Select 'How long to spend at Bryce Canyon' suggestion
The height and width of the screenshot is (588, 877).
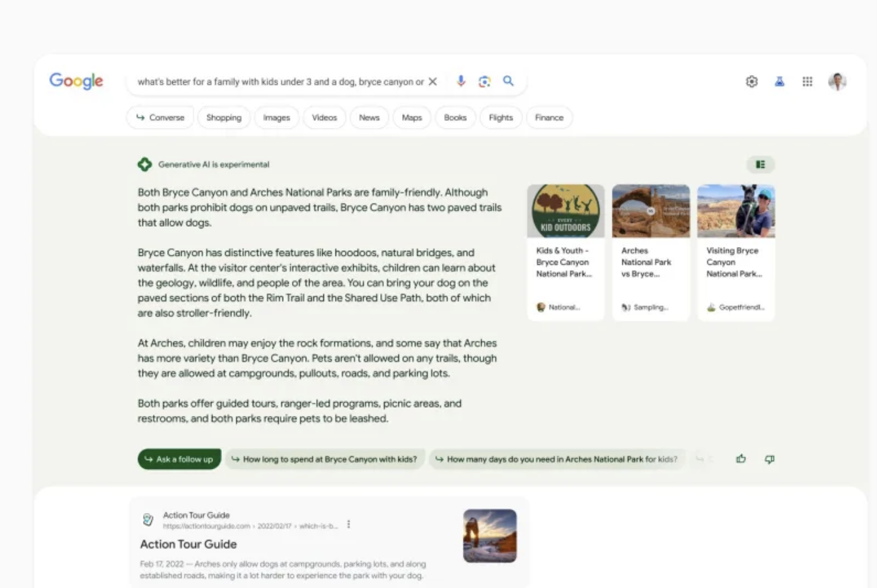(x=325, y=459)
